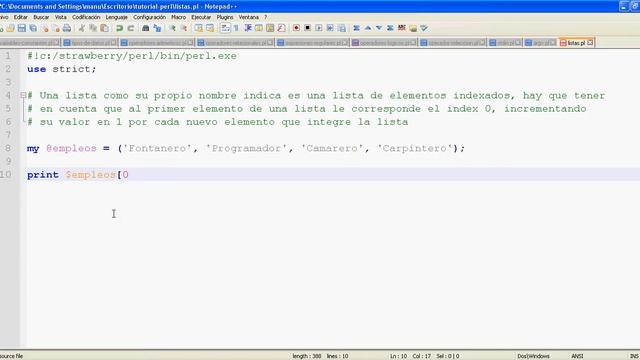The width and height of the screenshot is (640, 360).
Task: Click the 'Programador' string
Action: pyautogui.click(x=246, y=148)
